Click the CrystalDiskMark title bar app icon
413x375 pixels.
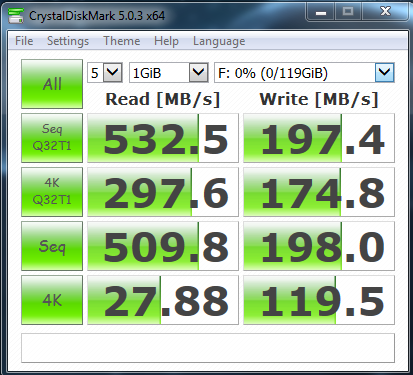16,15
